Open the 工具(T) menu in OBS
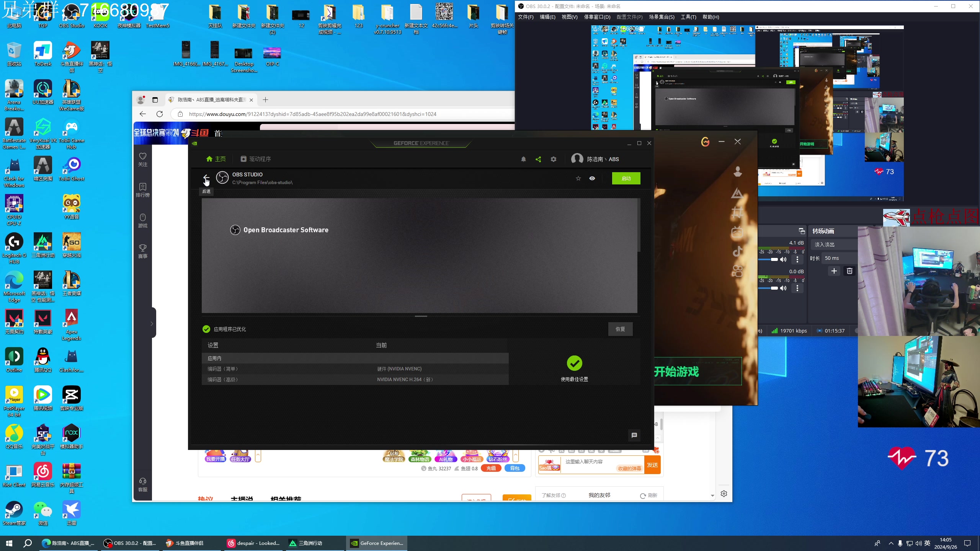980x551 pixels. 688,17
